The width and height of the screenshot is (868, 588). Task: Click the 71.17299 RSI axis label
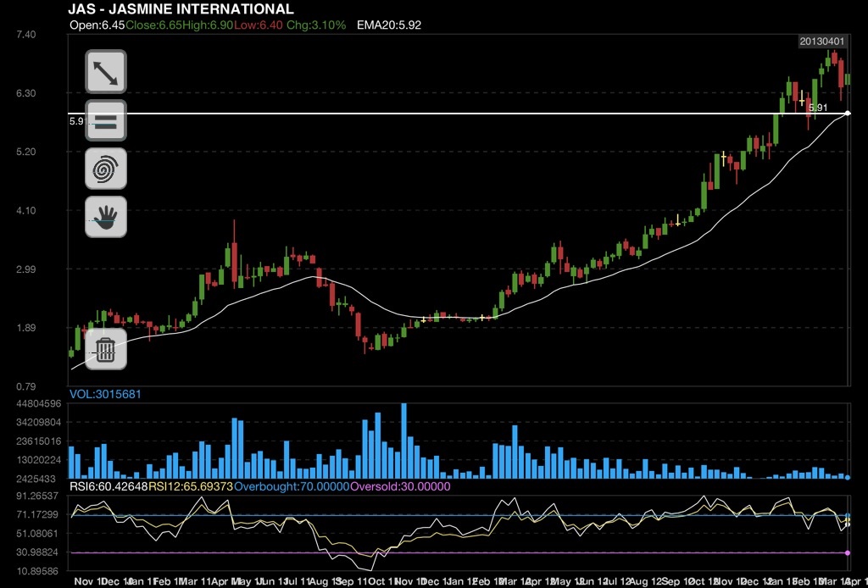(37, 515)
